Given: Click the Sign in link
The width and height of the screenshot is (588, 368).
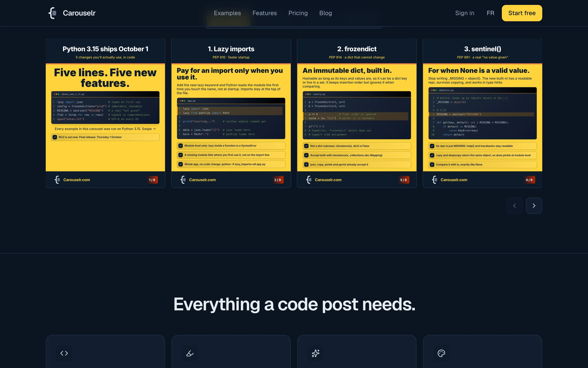Looking at the screenshot, I should [x=464, y=13].
